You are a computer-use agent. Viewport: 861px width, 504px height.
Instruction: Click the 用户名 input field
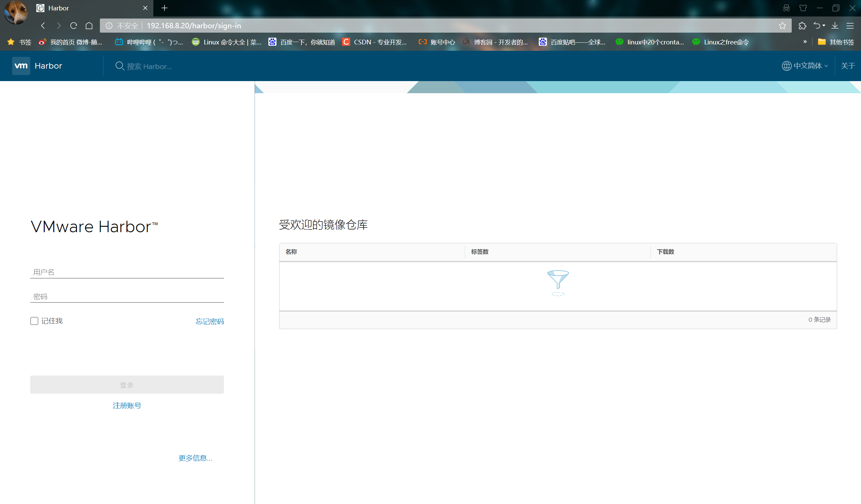(x=127, y=272)
